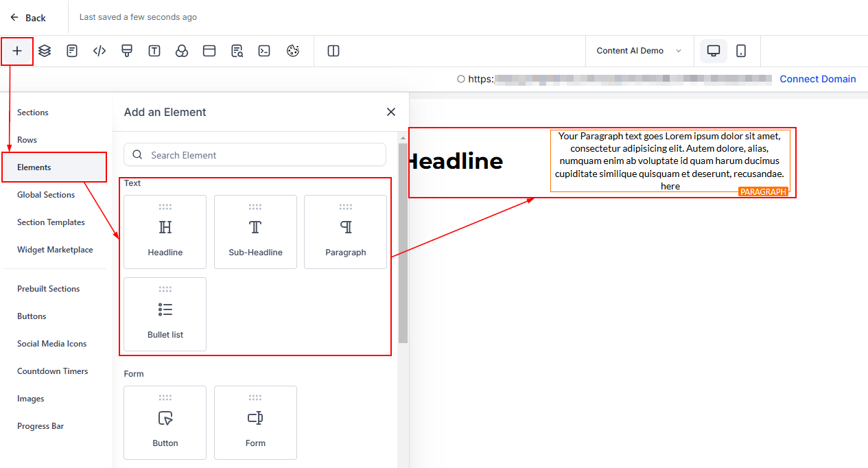The width and height of the screenshot is (868, 468).
Task: Expand the Content AI Demo dropdown
Action: (639, 51)
